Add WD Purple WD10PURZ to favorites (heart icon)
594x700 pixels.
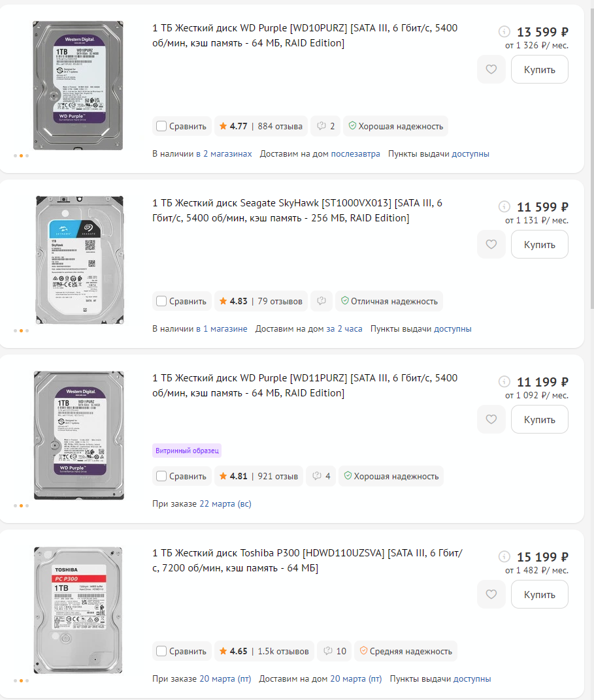[491, 69]
